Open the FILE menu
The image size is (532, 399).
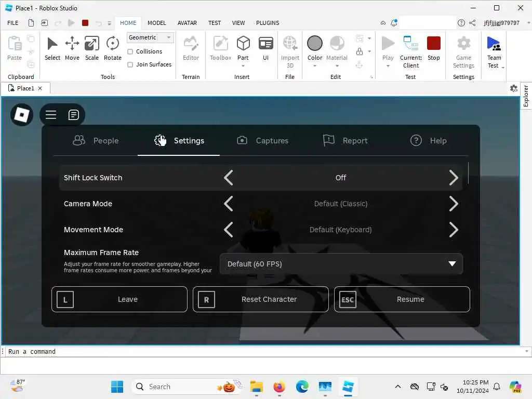pyautogui.click(x=13, y=23)
